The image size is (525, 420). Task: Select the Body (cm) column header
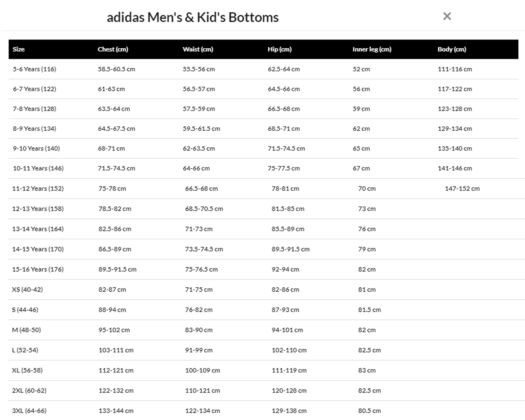[452, 49]
